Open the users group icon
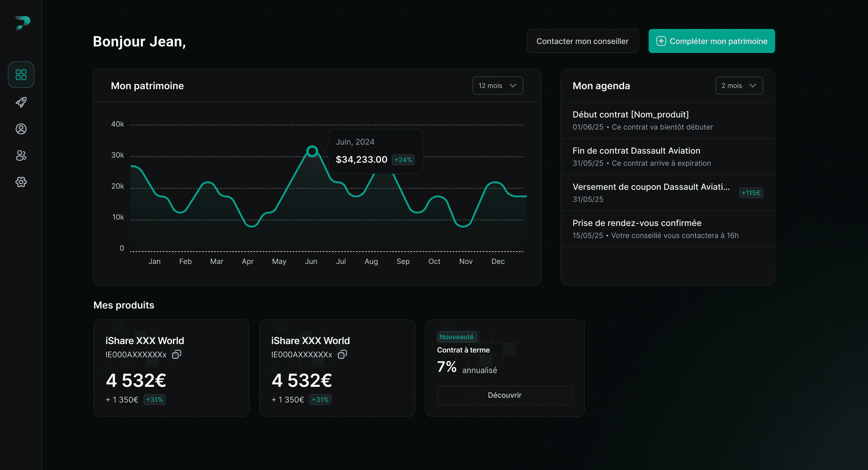This screenshot has height=470, width=868. [x=21, y=155]
